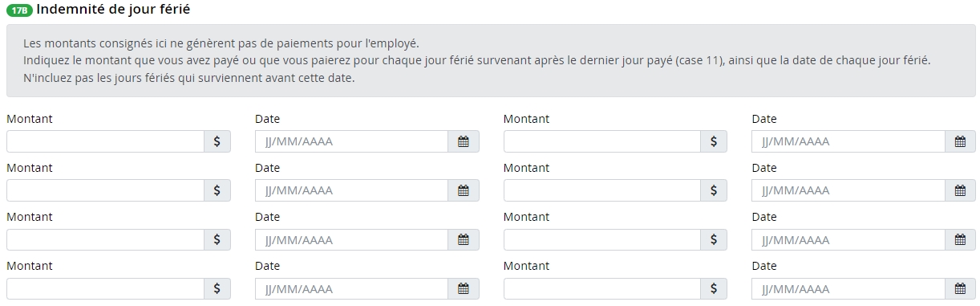Open calendar for third-row left Date field

pos(464,239)
